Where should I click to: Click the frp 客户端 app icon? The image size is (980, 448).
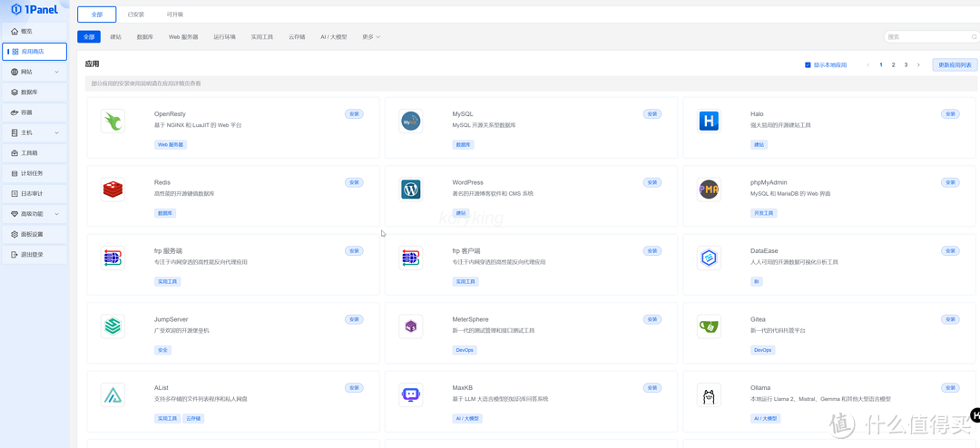coord(411,258)
